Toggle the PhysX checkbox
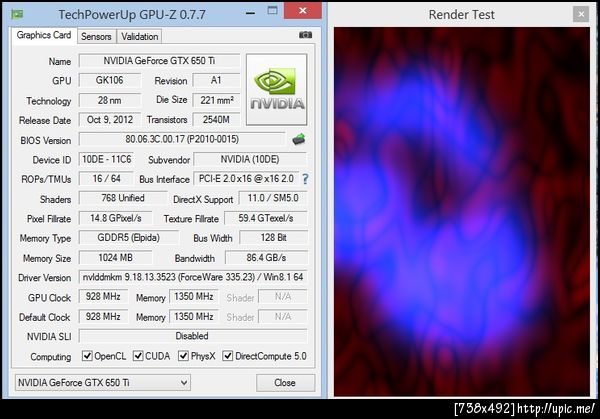Viewport: 600px width, 419px height. coord(183,356)
